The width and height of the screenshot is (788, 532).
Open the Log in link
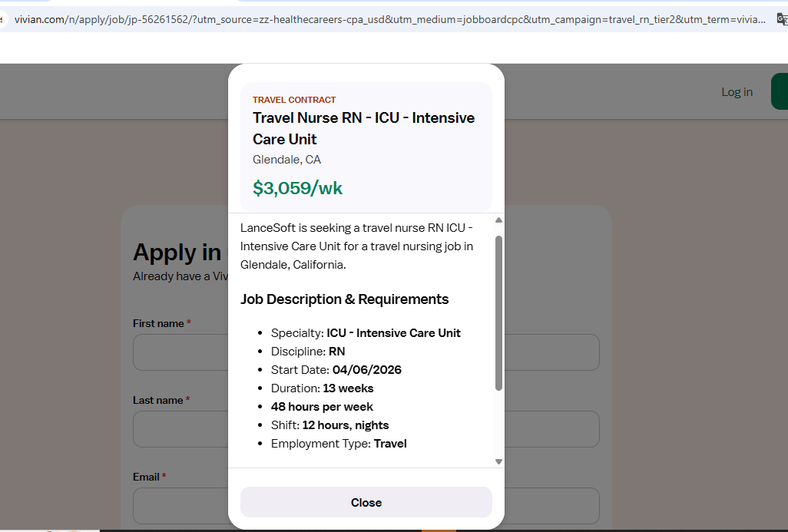[x=737, y=92]
